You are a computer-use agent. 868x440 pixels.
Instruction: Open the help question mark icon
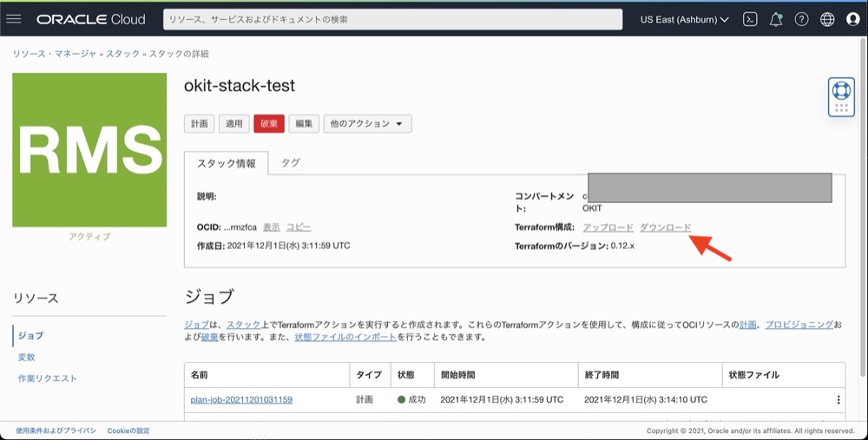point(801,19)
